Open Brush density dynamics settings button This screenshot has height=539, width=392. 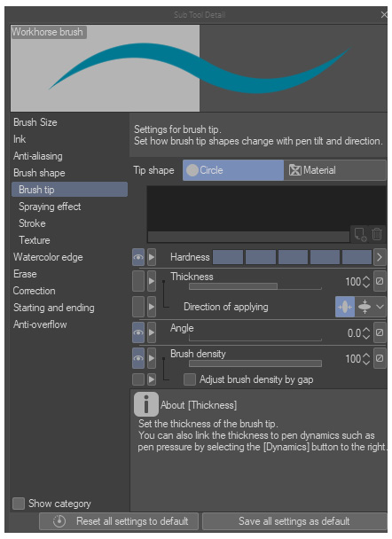click(380, 358)
